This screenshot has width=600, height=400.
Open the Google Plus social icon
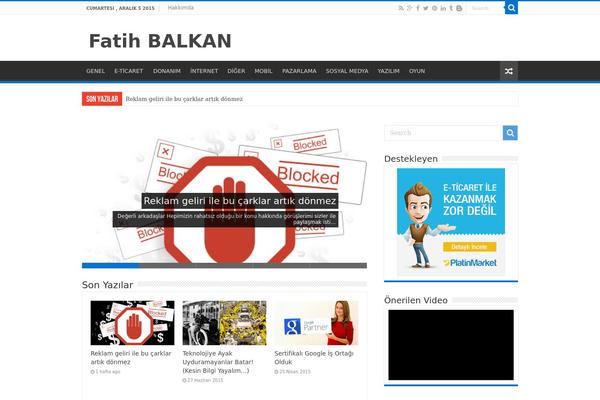tap(409, 8)
